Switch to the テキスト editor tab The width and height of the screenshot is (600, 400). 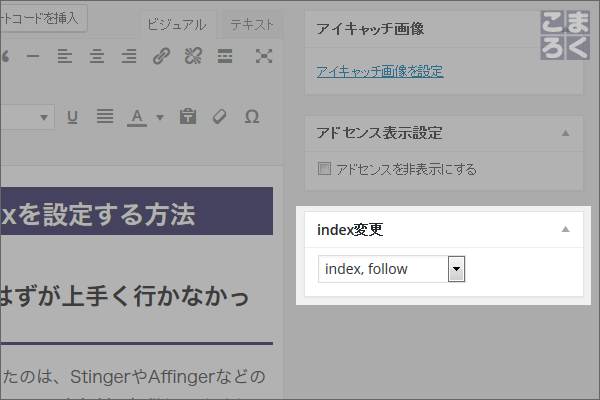(252, 25)
